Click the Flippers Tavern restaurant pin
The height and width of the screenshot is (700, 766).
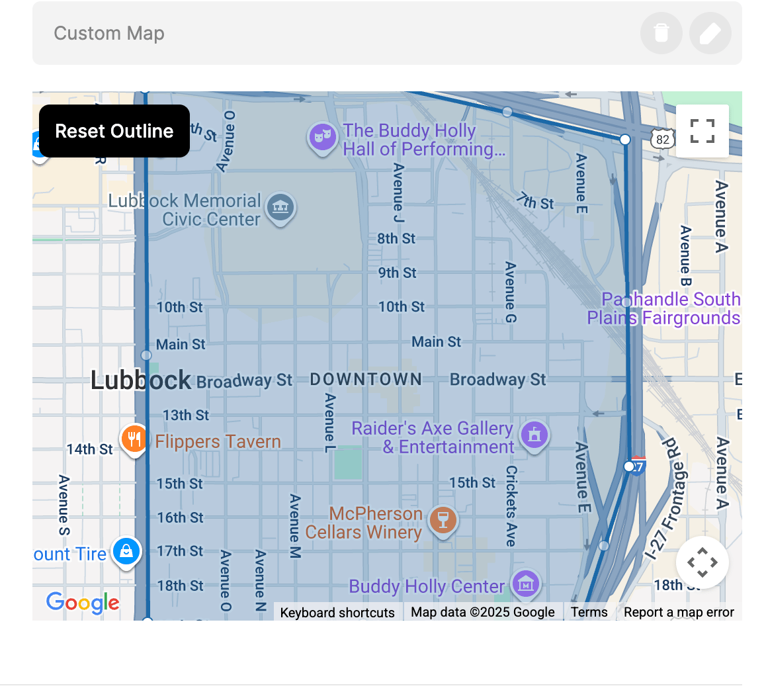click(x=134, y=439)
